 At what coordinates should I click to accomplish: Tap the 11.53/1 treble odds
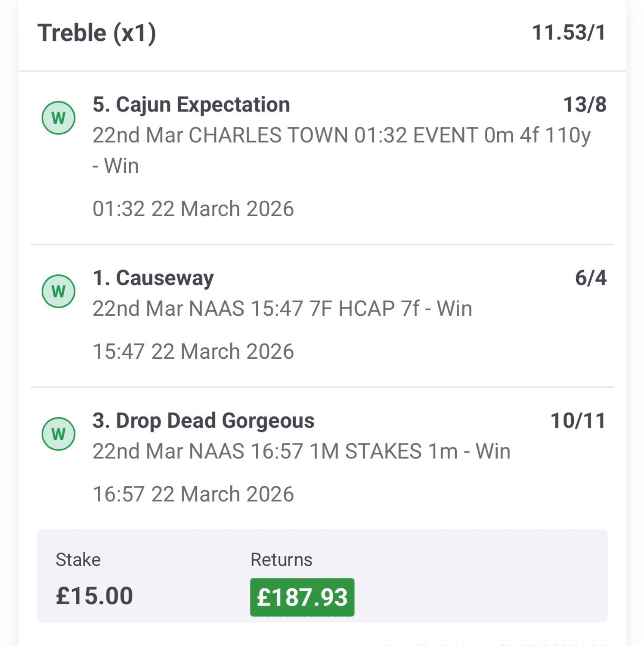point(569,33)
